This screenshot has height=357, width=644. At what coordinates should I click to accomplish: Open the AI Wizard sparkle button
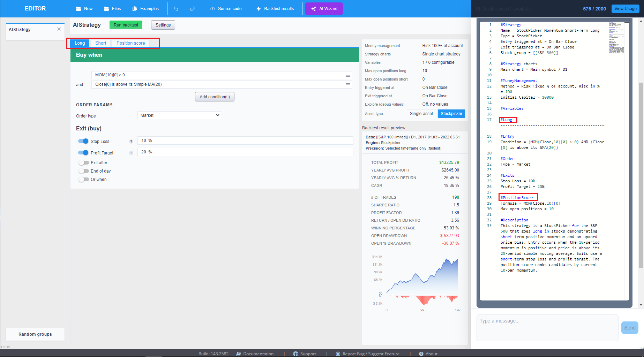pos(324,9)
